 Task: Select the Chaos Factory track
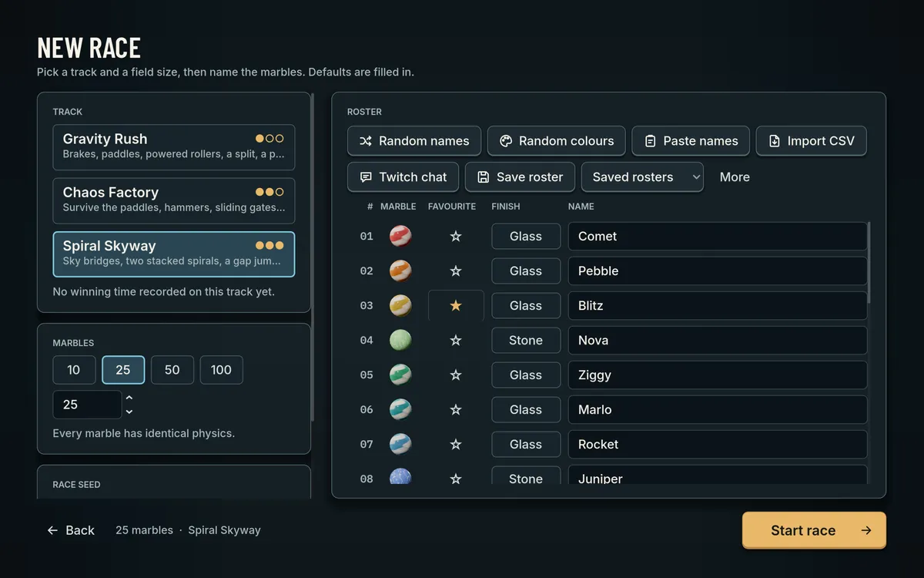pos(174,200)
